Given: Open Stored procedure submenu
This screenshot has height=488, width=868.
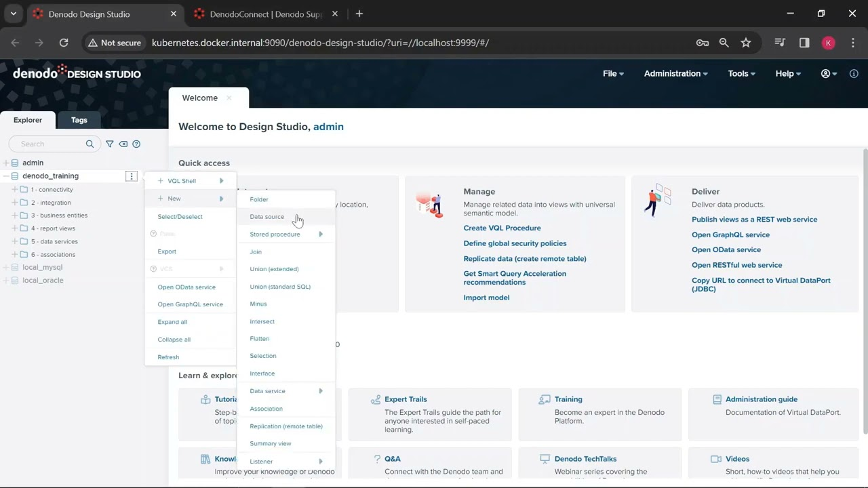Looking at the screenshot, I should point(285,235).
